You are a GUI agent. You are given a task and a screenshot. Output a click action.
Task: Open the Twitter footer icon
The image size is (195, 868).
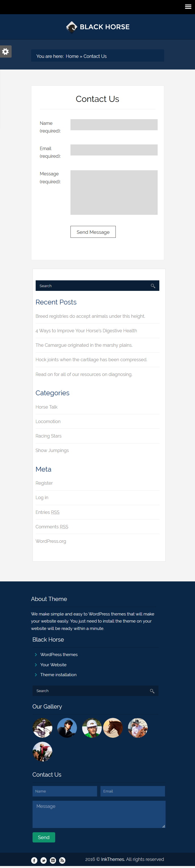(x=44, y=860)
